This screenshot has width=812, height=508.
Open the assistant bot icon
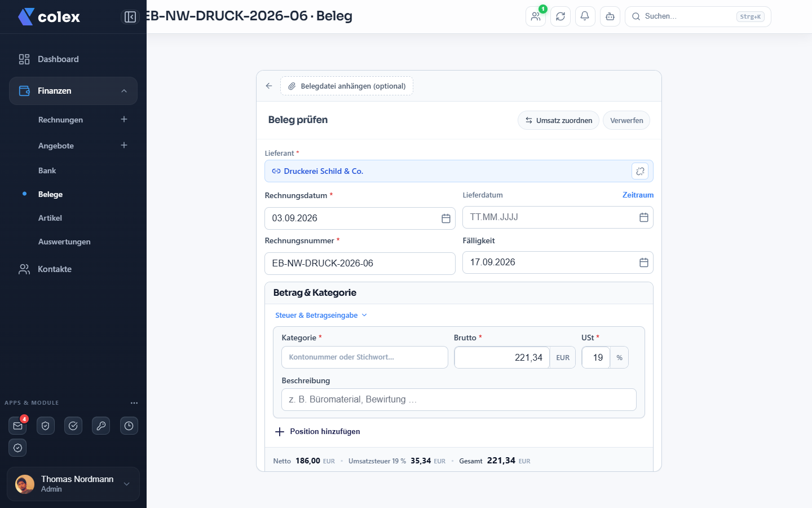click(x=610, y=16)
